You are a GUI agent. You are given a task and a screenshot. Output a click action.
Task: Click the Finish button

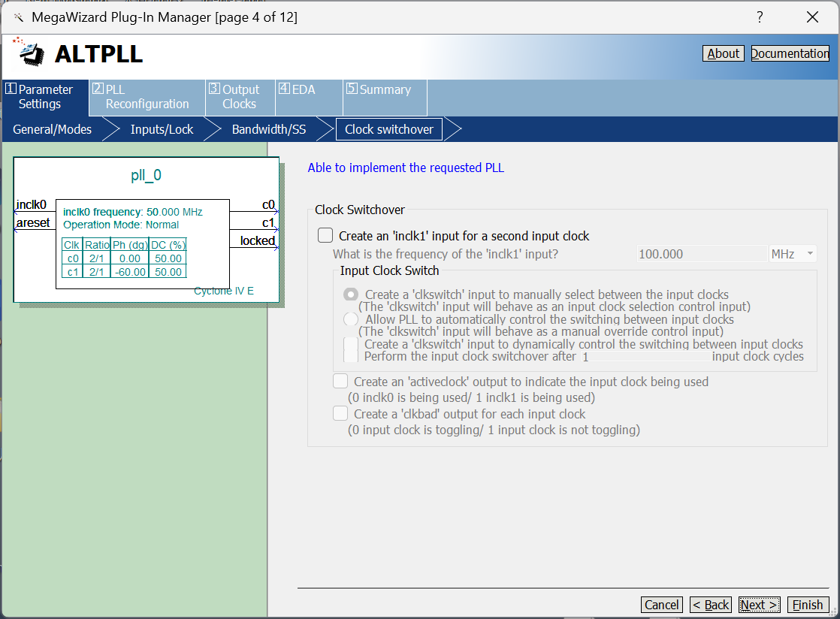[x=808, y=605]
